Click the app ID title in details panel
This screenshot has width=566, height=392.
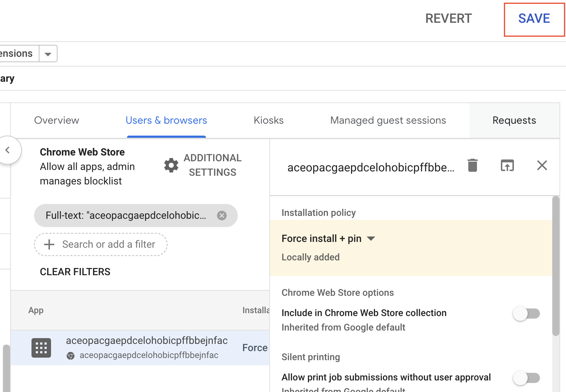click(x=371, y=168)
